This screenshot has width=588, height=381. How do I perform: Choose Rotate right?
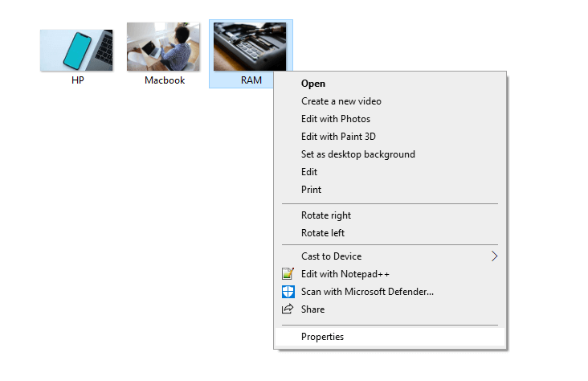point(390,215)
